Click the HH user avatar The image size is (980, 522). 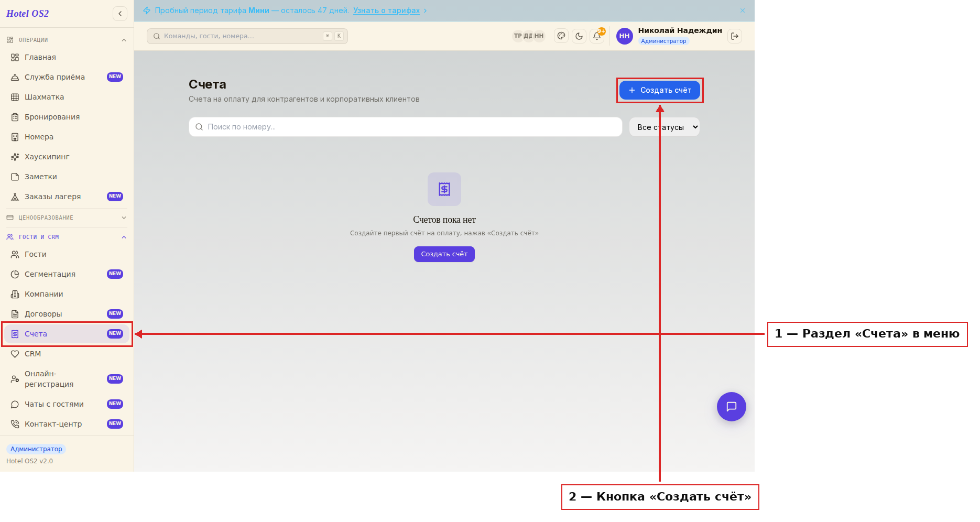click(625, 36)
